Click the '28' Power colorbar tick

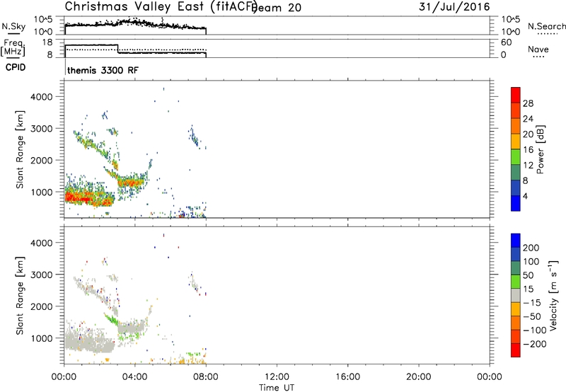(x=528, y=103)
